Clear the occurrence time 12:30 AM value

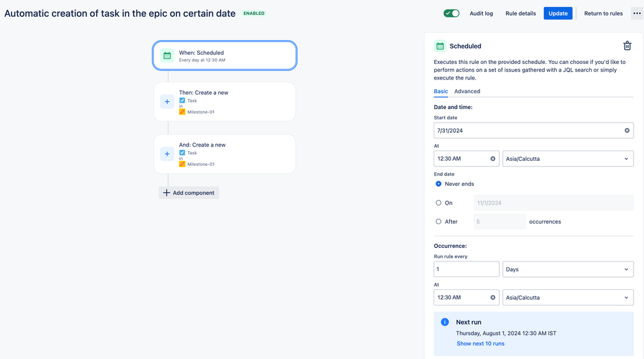[492, 298]
